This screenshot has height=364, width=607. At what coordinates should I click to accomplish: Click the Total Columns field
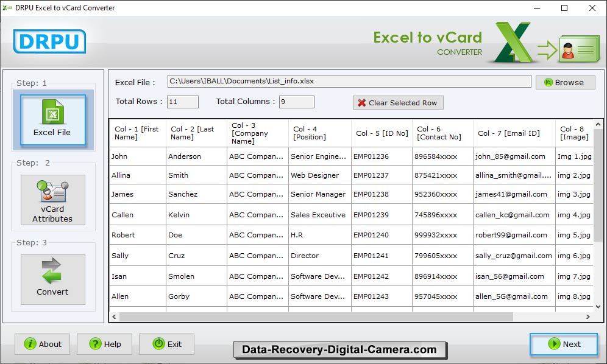pyautogui.click(x=297, y=102)
